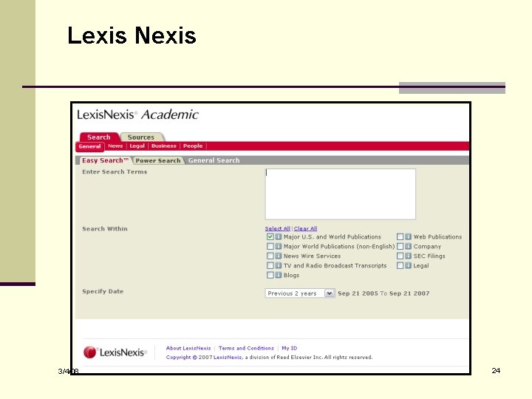Viewport: 532px width, 399px height.
Task: Click info icon beside News Wire Services
Action: pos(279,256)
